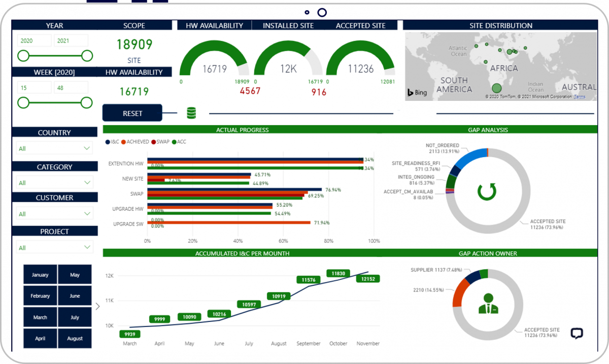Click the large green bubble on the map
Screen dimensions: 609x364
(x=497, y=88)
